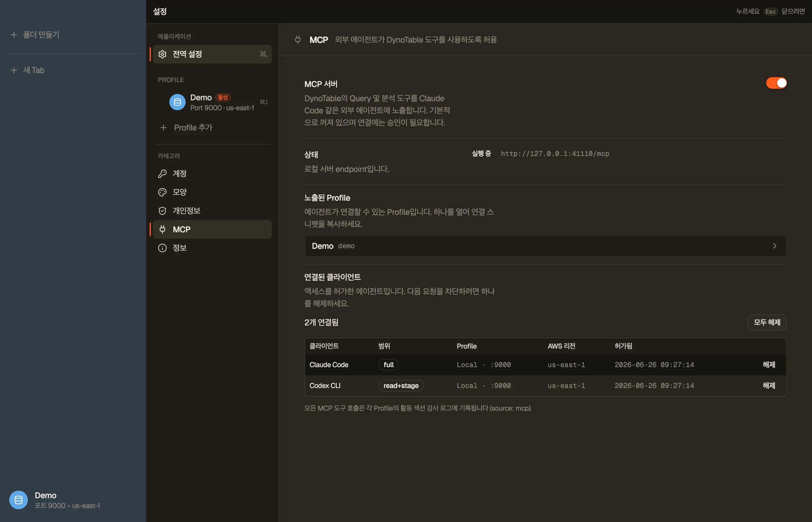The width and height of the screenshot is (812, 522).
Task: Click the full scope badge
Action: coord(388,365)
